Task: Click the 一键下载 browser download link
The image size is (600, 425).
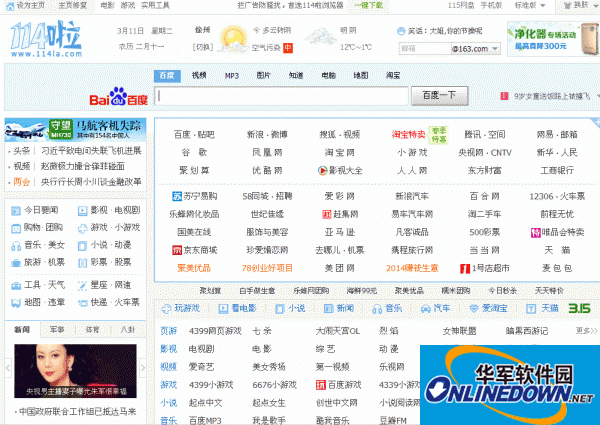Action: 368,5
